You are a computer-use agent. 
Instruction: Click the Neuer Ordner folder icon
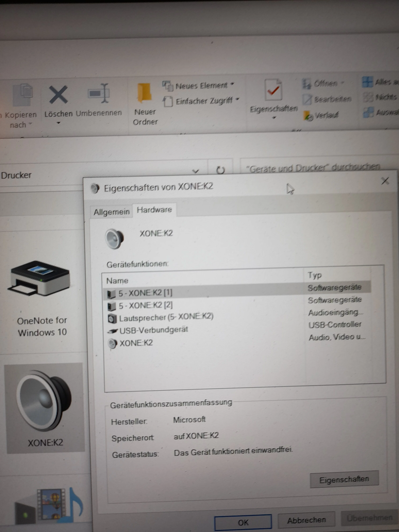(145, 93)
